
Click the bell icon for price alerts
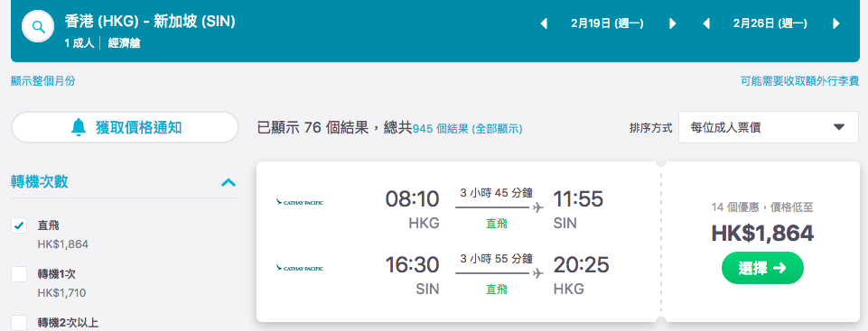(x=79, y=127)
